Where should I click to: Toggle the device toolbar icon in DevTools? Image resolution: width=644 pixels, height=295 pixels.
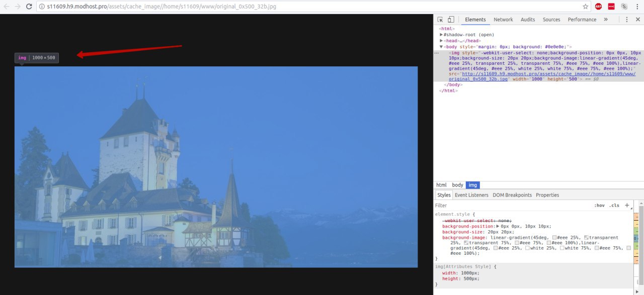(x=451, y=20)
